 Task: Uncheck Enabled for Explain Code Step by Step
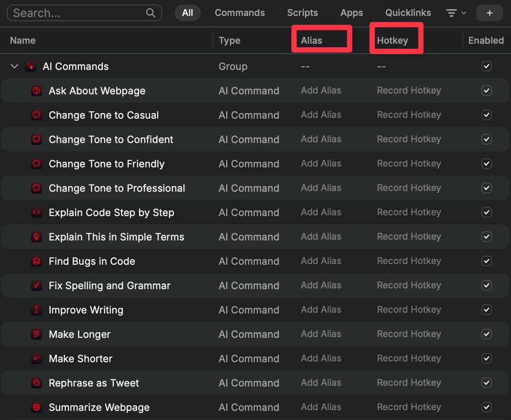point(486,212)
